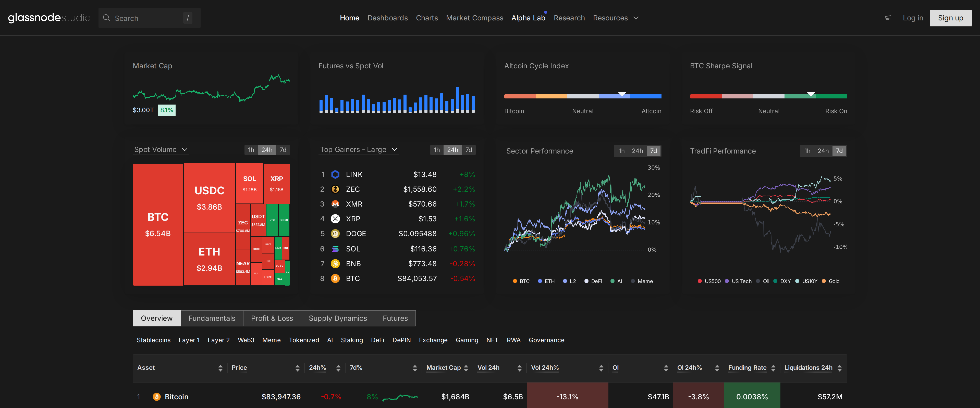980x408 pixels.
Task: Click the ZEC coin icon
Action: 335,189
